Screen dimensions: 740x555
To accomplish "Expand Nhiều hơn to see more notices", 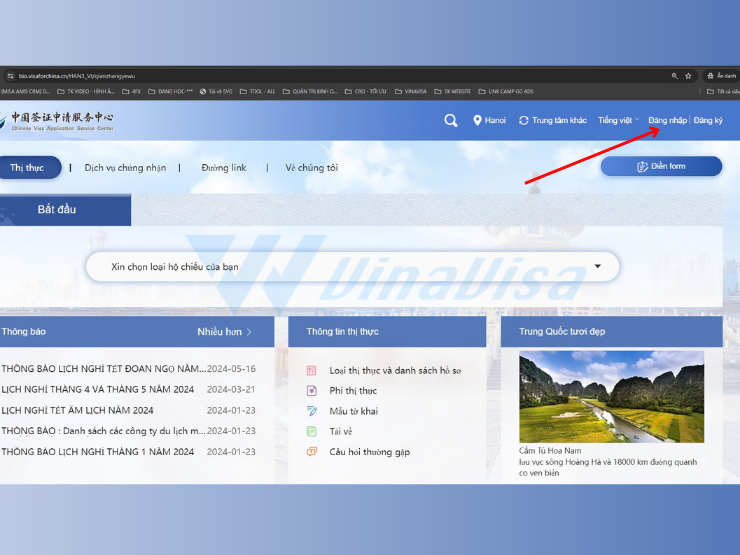I will (x=224, y=332).
